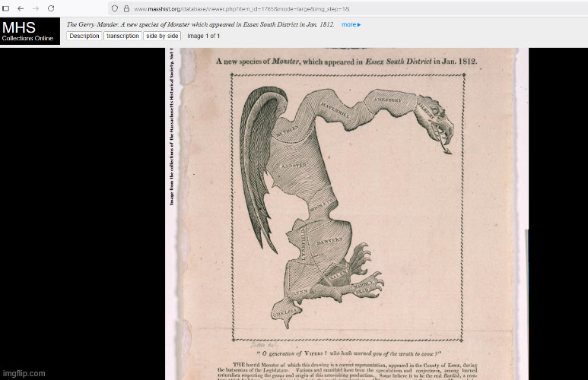
Task: Open the Description button
Action: [x=84, y=36]
